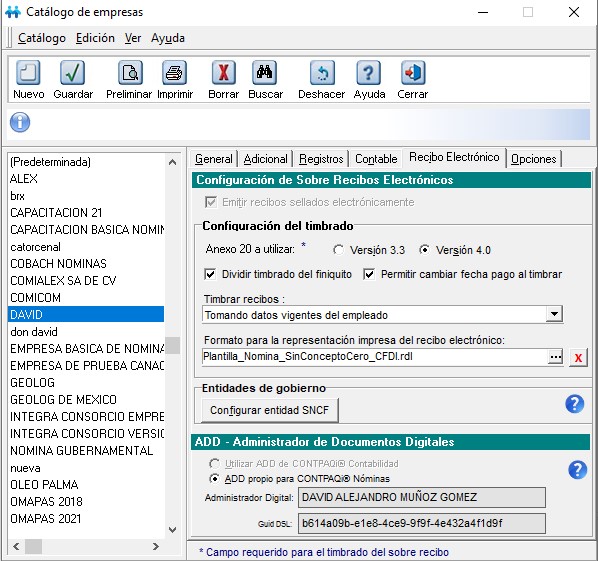Click the horizontal scrollbar thumb under the company list

point(34,547)
